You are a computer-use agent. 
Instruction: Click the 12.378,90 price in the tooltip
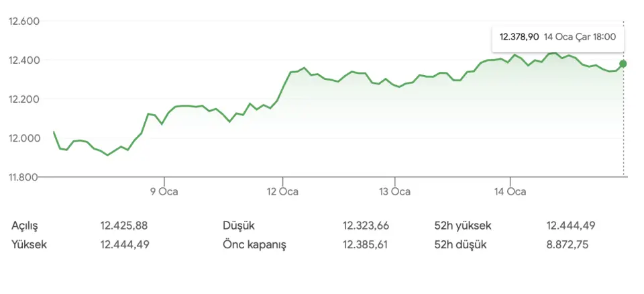click(519, 37)
